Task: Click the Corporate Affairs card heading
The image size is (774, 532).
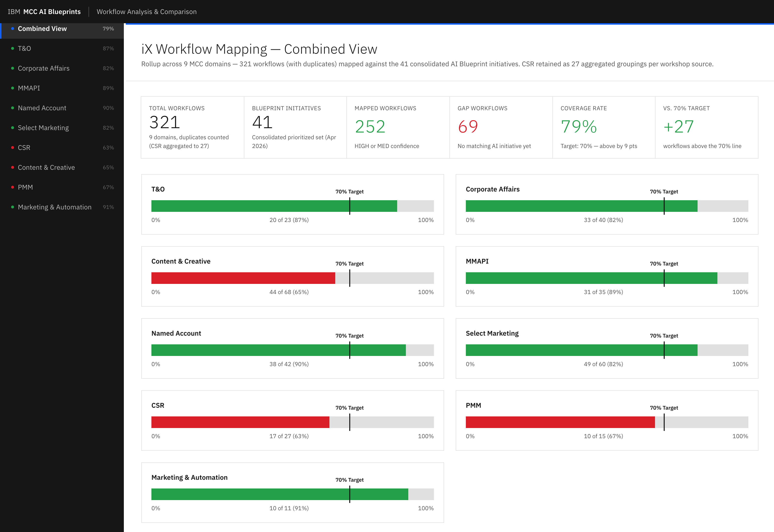Action: [493, 189]
